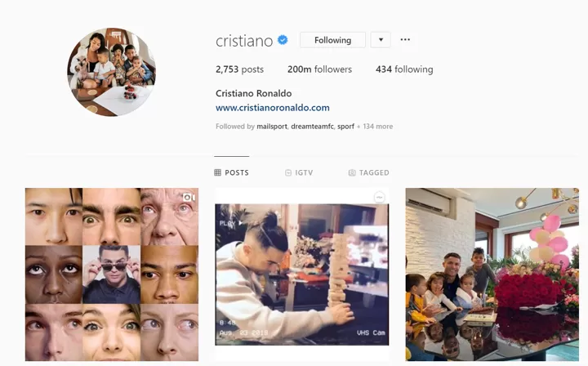Viewport: 588px width, 366px height.
Task: Open the www.cristianoronaldo.com link
Action: [x=273, y=108]
